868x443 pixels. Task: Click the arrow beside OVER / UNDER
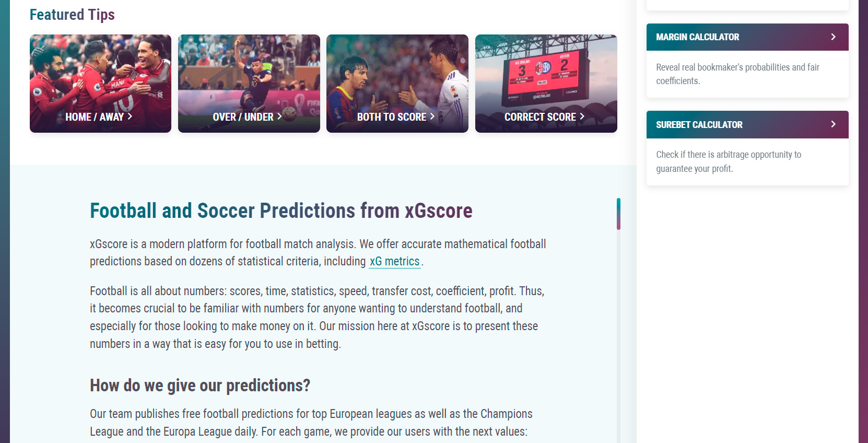[279, 116]
